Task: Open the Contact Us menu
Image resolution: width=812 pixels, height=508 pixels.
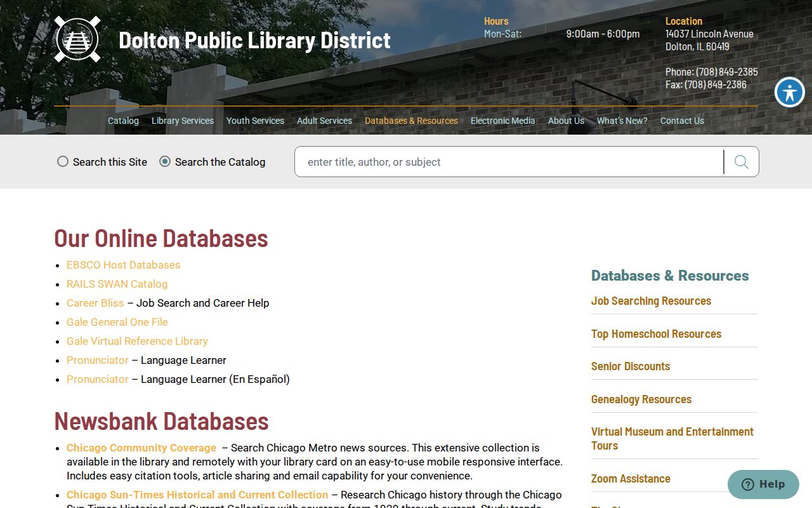Action: pos(682,121)
